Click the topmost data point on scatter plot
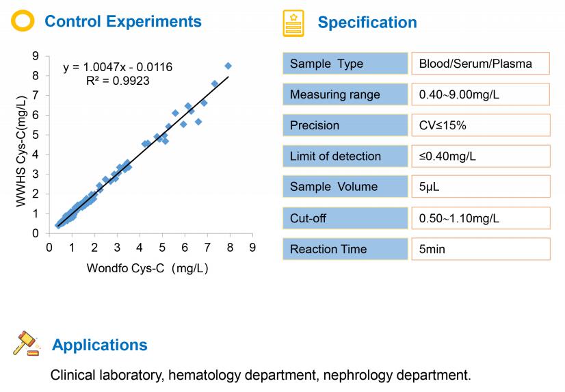Viewport: 565px width, 392px height. pos(228,66)
